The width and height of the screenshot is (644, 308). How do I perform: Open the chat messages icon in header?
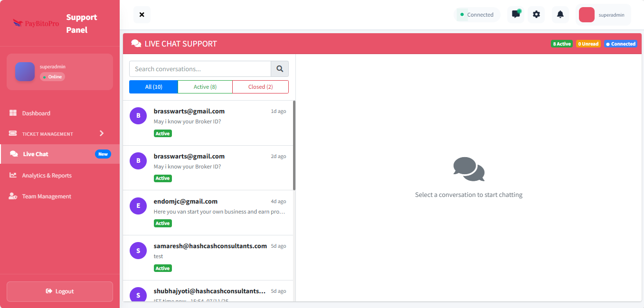pyautogui.click(x=516, y=14)
